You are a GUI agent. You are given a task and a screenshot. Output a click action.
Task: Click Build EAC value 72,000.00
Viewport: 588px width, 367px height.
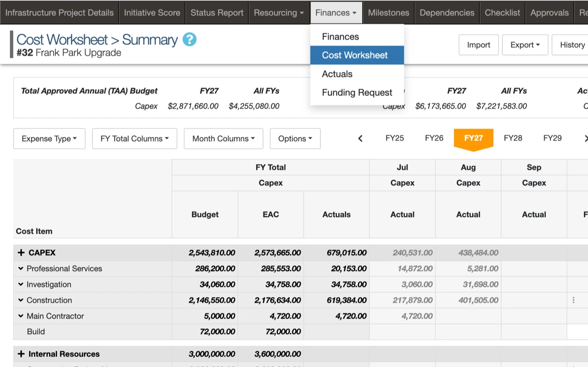click(x=283, y=332)
